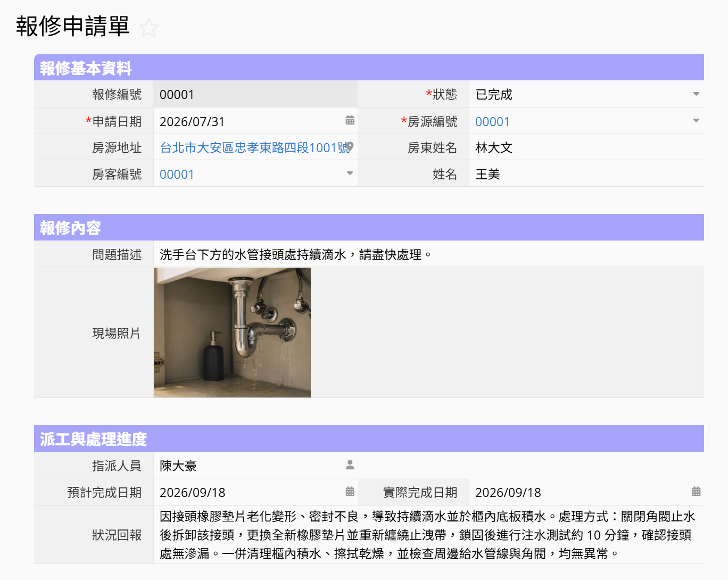Screen dimensions: 728x580
Task: Click map pin icon beside 房源地址
Action: (x=350, y=147)
